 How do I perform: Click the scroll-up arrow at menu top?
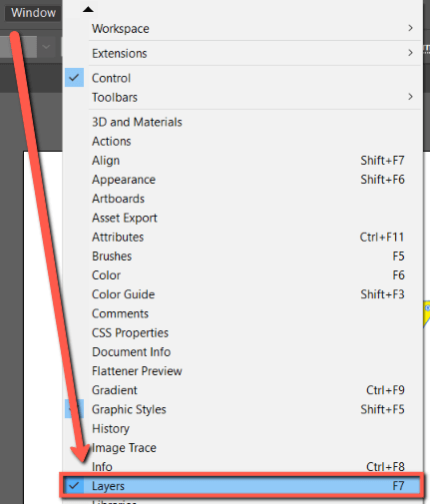click(88, 9)
